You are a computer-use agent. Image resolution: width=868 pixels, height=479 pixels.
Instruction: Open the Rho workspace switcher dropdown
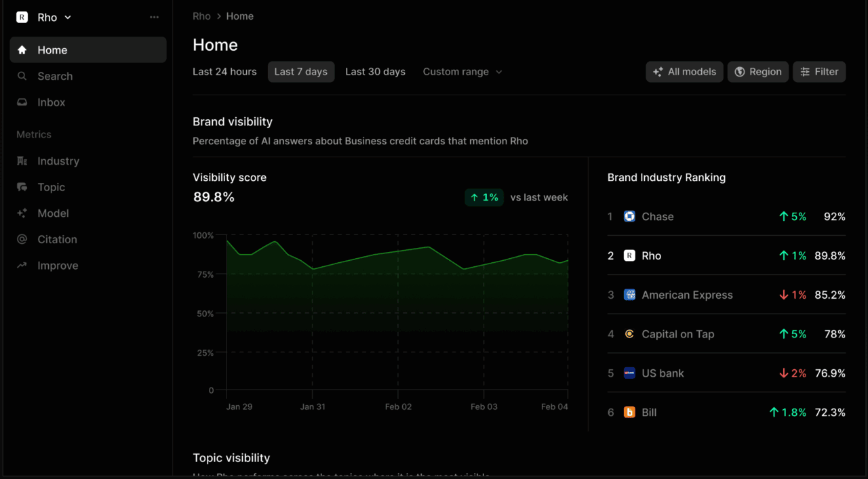click(45, 18)
